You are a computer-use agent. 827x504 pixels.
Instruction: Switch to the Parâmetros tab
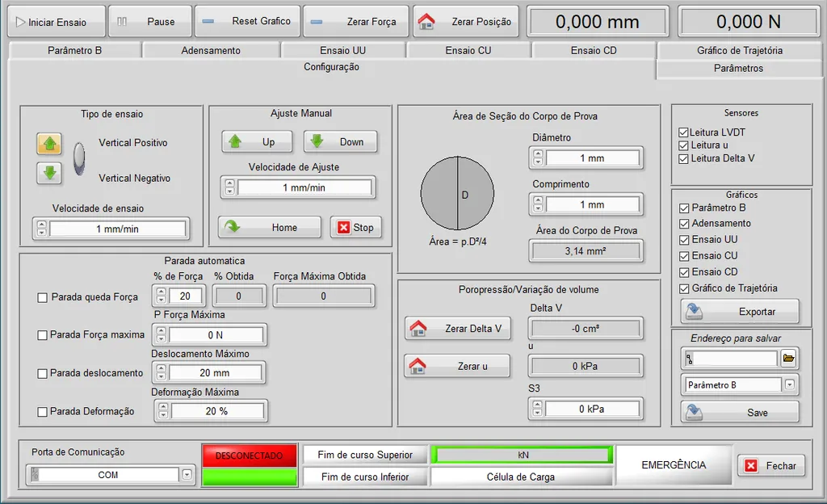click(x=738, y=69)
